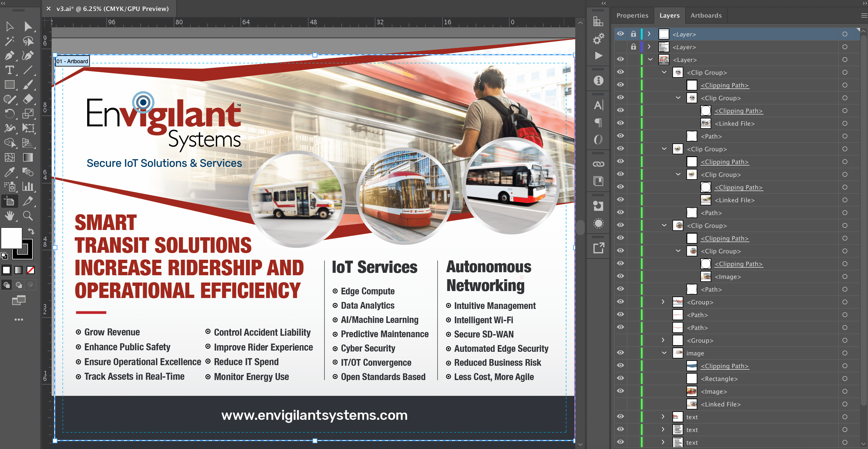The image size is (868, 449).
Task: Switch to the Artboards tab
Action: pos(706,15)
